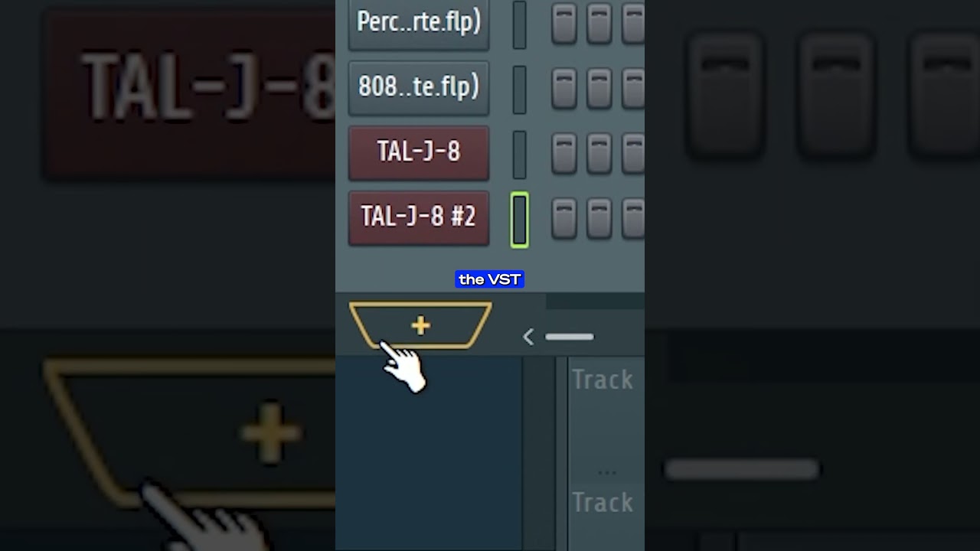Open the 808..te.flp) channel
Viewport: 980px width, 551px height.
point(419,87)
